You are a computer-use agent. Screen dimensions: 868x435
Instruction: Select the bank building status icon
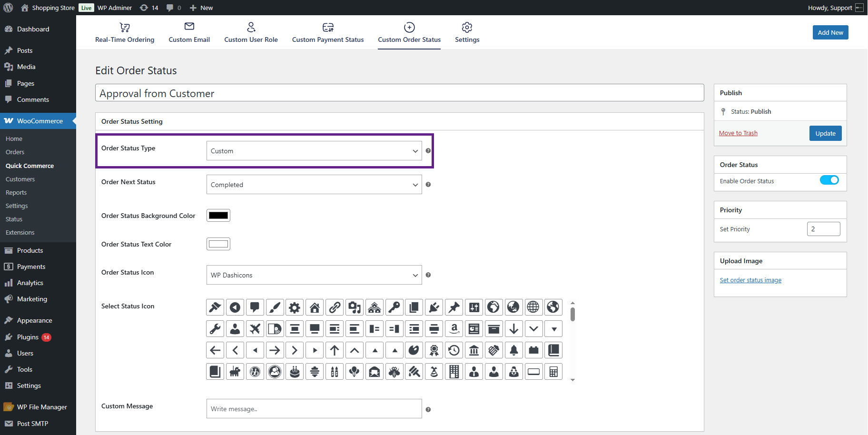click(474, 350)
